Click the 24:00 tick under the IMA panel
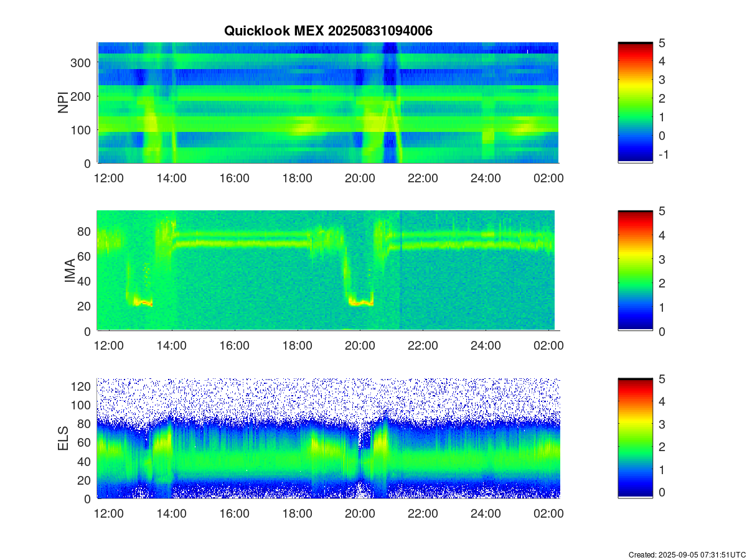Screen dimensions: 747x560 pyautogui.click(x=486, y=346)
